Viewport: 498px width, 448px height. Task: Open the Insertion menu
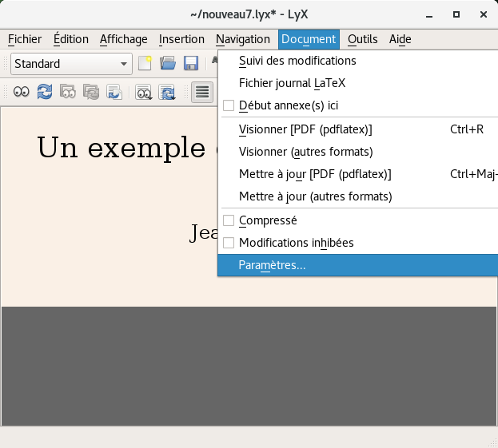(x=181, y=39)
